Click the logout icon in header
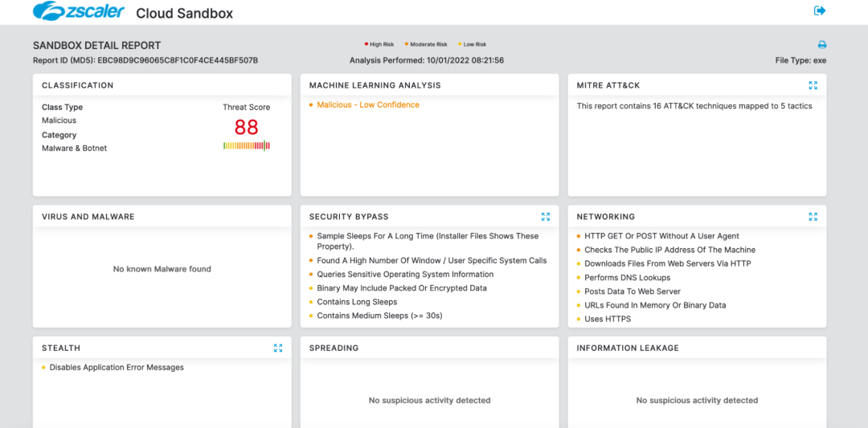Image resolution: width=868 pixels, height=428 pixels. [820, 10]
